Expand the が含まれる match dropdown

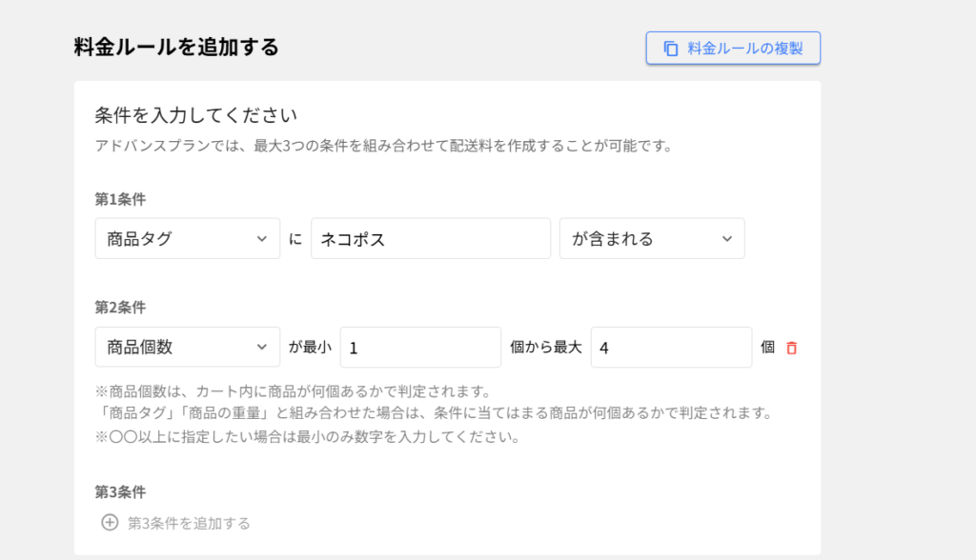pos(651,239)
